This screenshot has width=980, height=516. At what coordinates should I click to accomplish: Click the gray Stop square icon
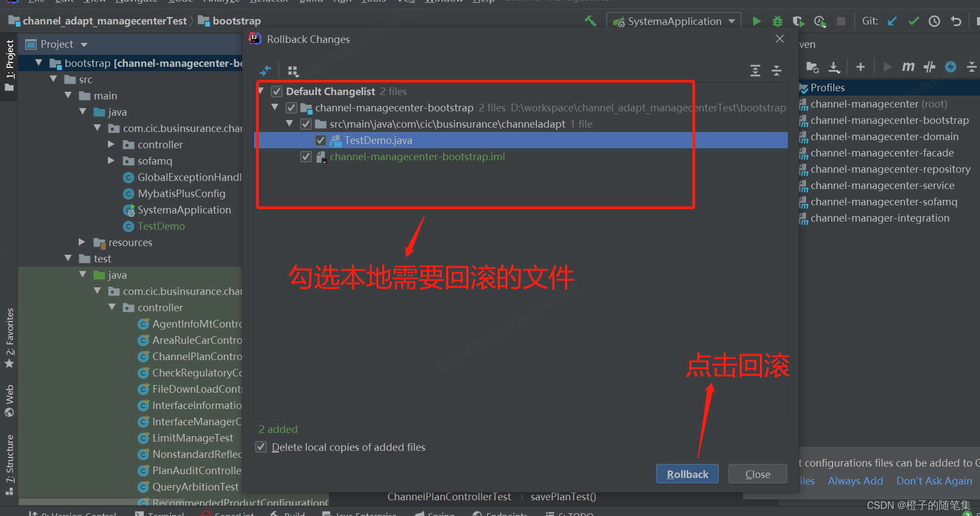pos(841,21)
